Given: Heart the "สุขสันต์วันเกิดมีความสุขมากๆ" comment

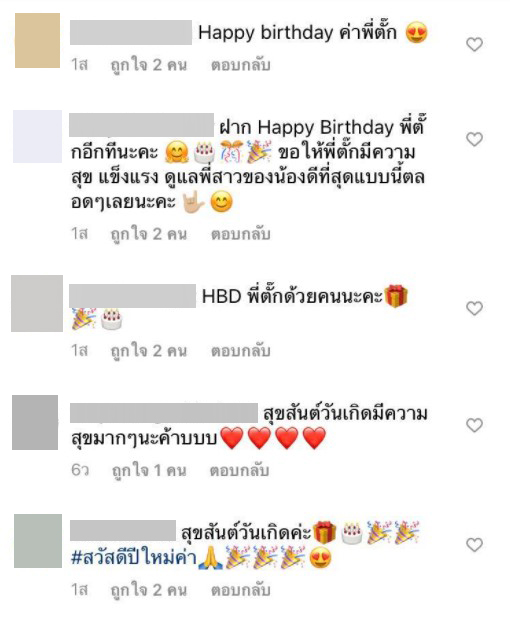Looking at the screenshot, I should tap(474, 425).
